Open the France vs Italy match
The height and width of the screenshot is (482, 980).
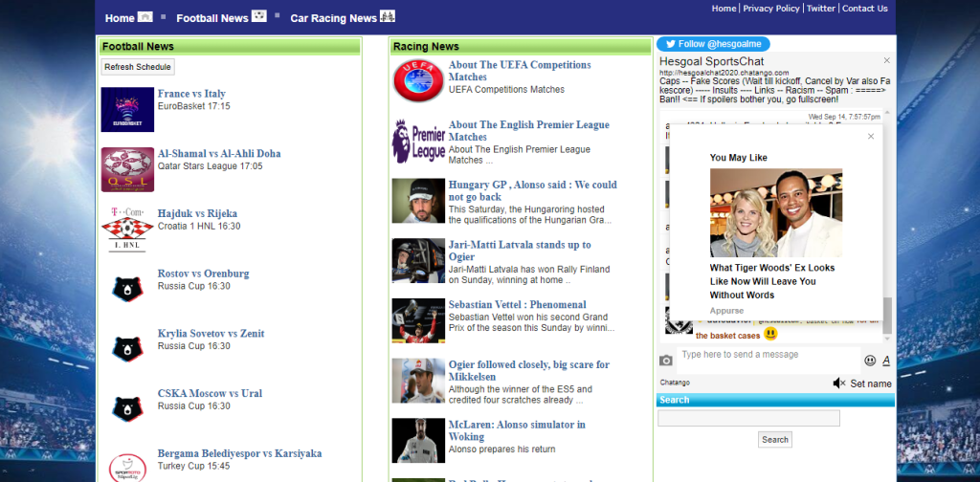[x=191, y=94]
